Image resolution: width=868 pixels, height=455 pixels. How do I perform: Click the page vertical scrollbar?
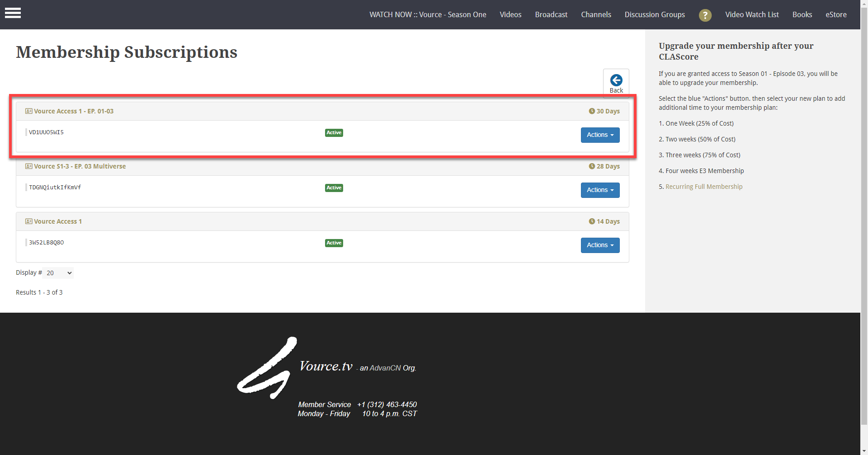point(864,217)
